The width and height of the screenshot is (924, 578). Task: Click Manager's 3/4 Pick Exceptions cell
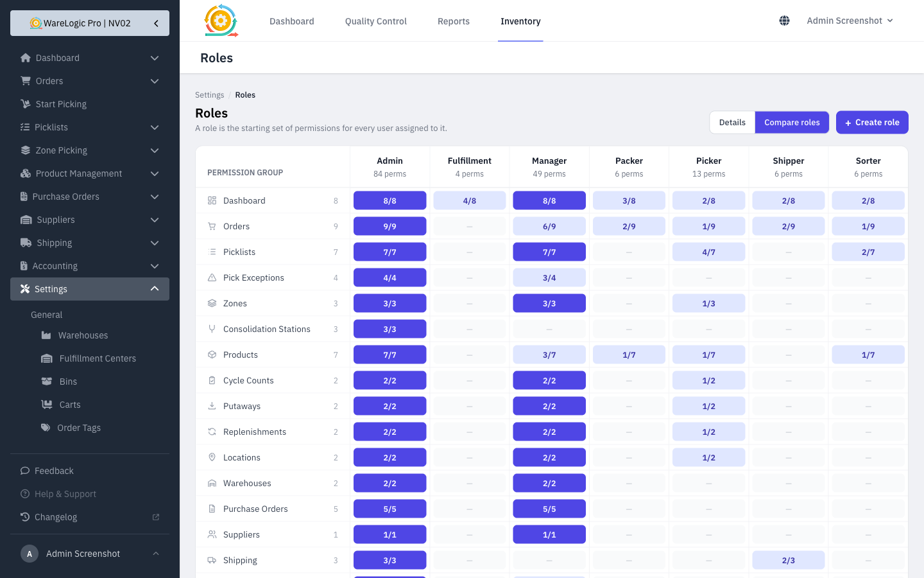[x=549, y=277]
